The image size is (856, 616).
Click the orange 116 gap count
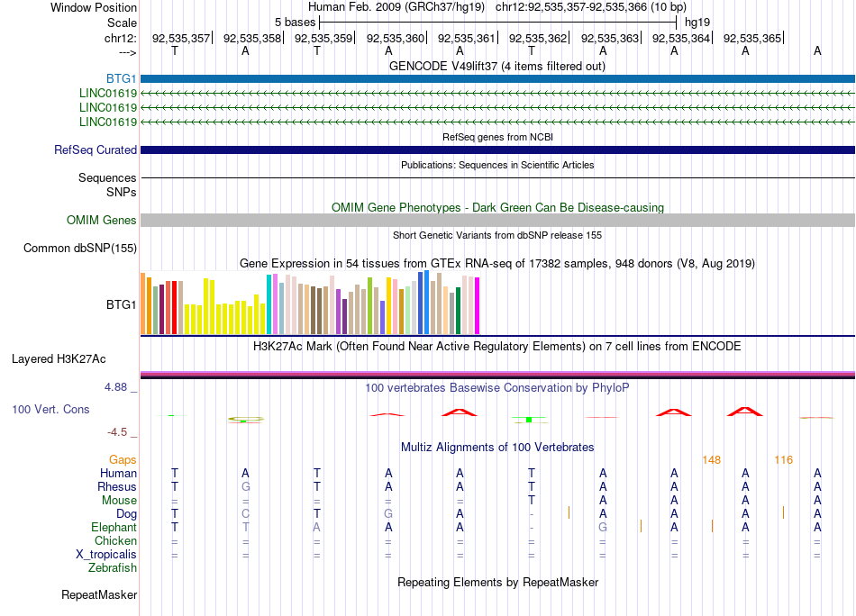783,460
